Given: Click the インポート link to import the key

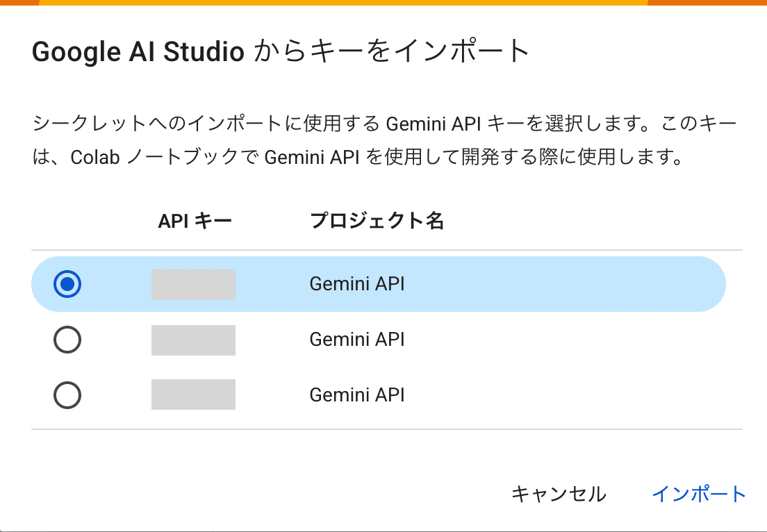Looking at the screenshot, I should click(700, 494).
